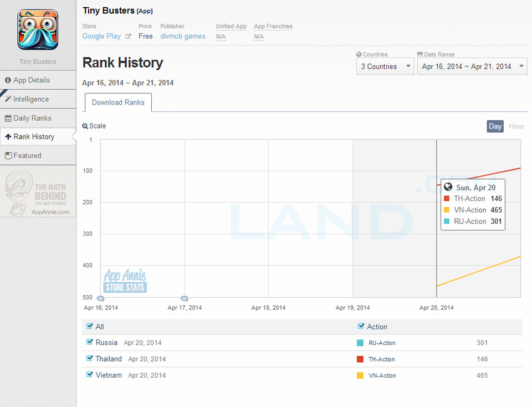
Task: Switch chart to Hour view
Action: click(x=516, y=126)
